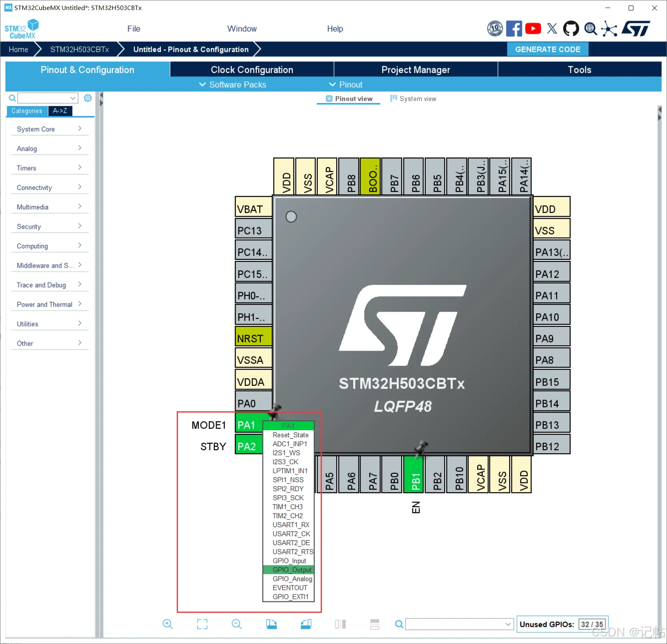Click the network star icon in the header
The height and width of the screenshot is (644, 667).
pos(609,29)
